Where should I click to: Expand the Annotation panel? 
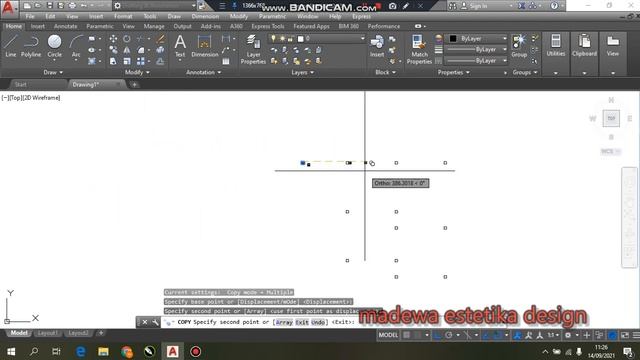(x=203, y=72)
